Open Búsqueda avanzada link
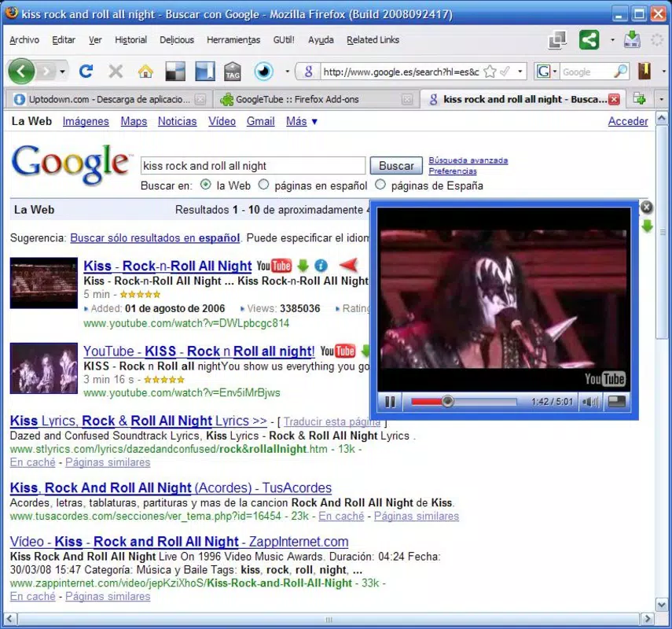Image resolution: width=672 pixels, height=629 pixels. (x=468, y=160)
